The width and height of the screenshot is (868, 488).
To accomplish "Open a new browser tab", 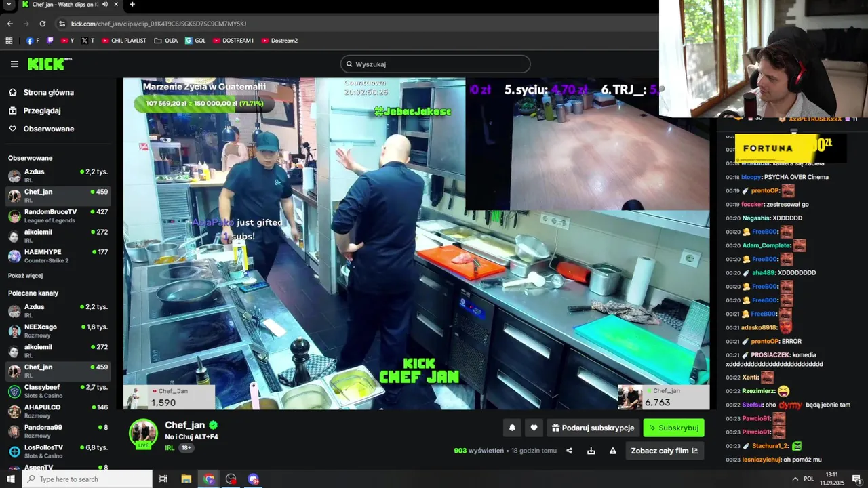I will point(132,5).
